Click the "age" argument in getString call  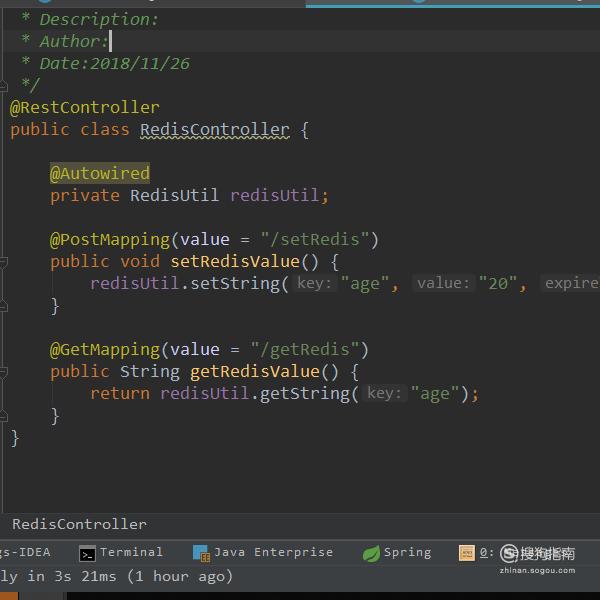(435, 394)
